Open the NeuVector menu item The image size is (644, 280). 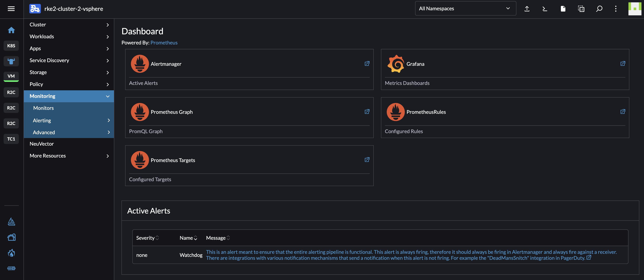(69, 144)
